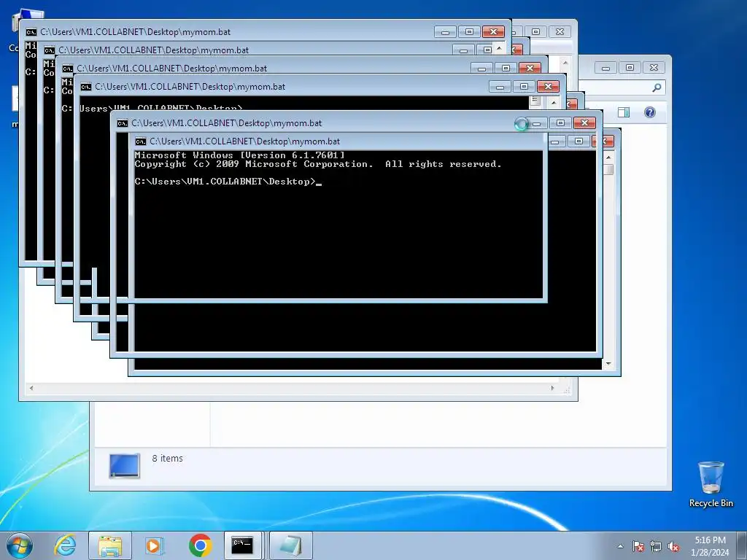
Task: Click the cmd vertical scrollbar thumb
Action: (x=609, y=169)
